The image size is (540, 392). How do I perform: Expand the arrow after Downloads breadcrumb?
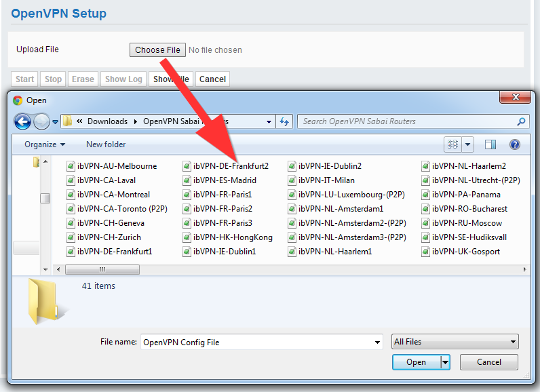pos(136,121)
